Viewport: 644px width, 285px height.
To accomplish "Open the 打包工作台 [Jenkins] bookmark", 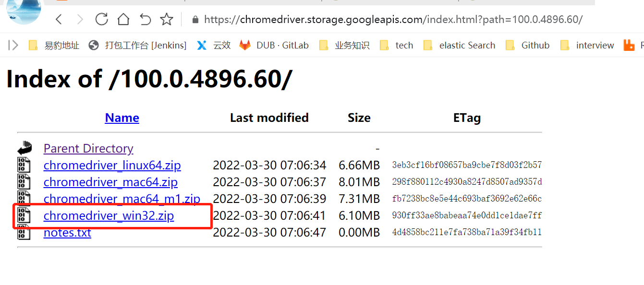I will [x=138, y=45].
